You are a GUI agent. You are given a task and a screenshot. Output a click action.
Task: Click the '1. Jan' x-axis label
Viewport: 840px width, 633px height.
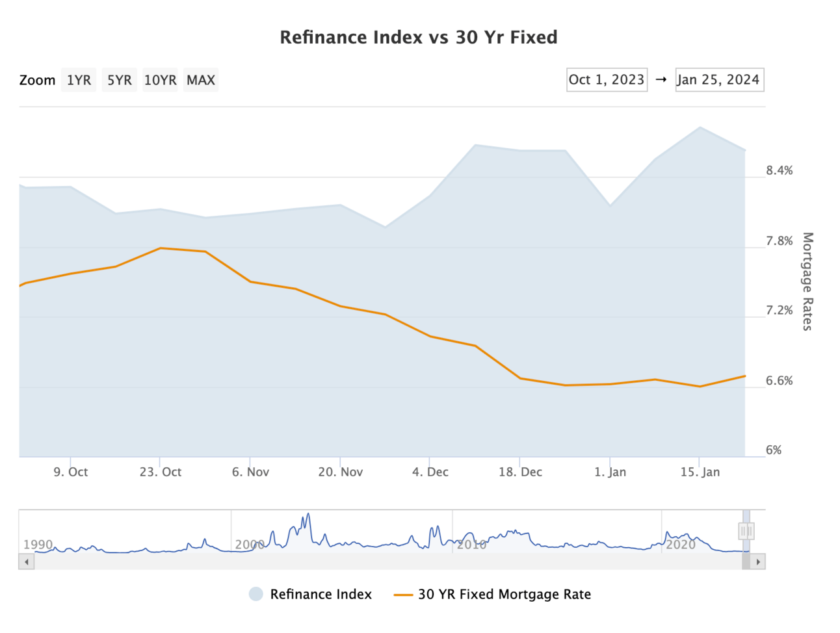tap(610, 472)
